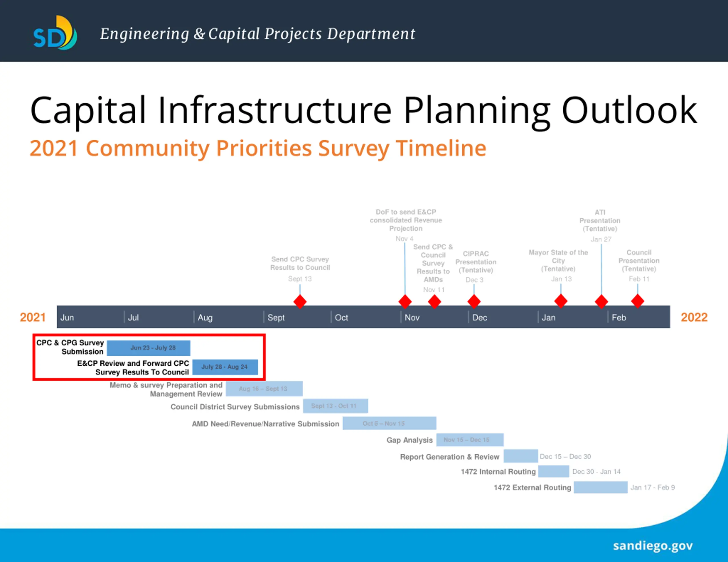Click the 2021 Community Priorities Survey Timeline subtitle
The image size is (728, 562).
258,148
